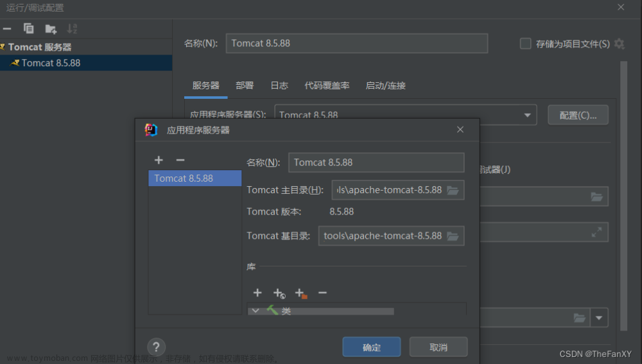This screenshot has height=364, width=642.
Task: Move into new folder icon
Action: click(51, 29)
